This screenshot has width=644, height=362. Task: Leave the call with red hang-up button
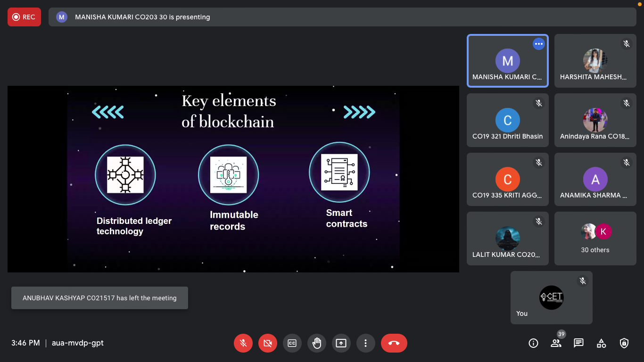(394, 343)
